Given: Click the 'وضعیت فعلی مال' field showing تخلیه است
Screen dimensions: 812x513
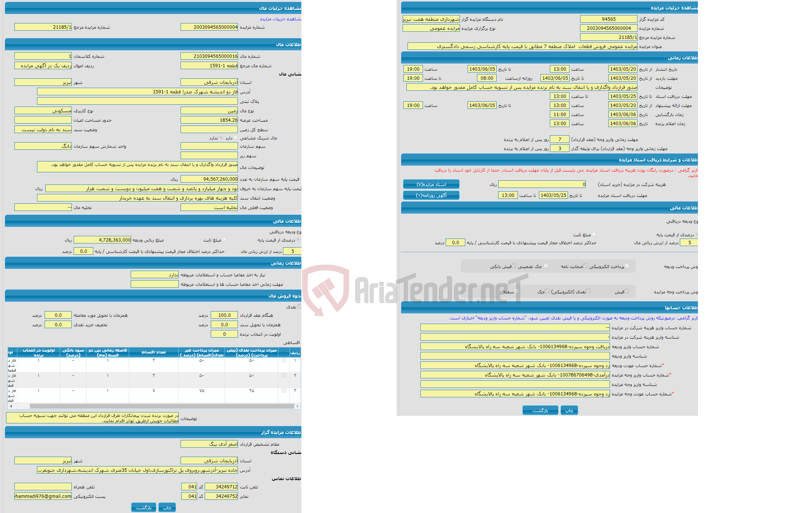Looking at the screenshot, I should 209,208.
